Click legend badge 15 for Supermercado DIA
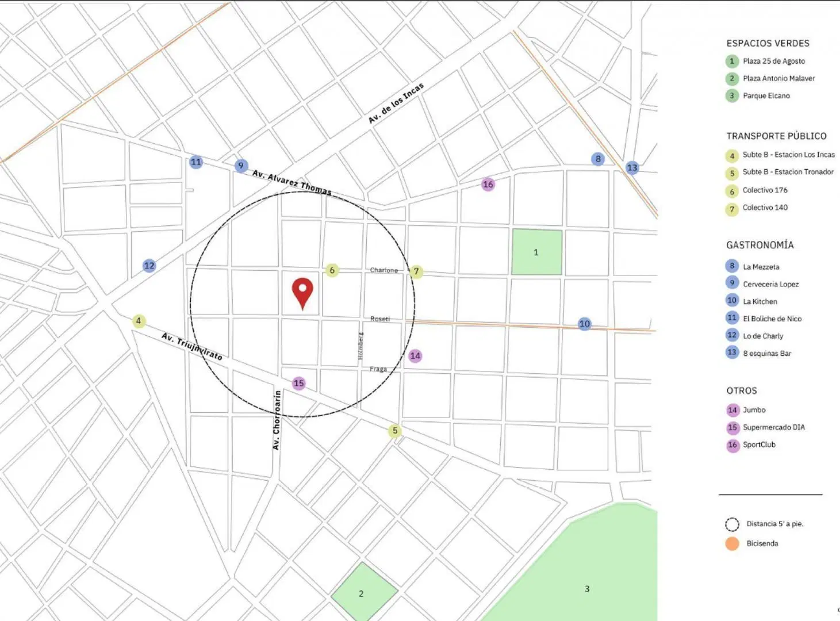840x621 pixels. point(732,427)
